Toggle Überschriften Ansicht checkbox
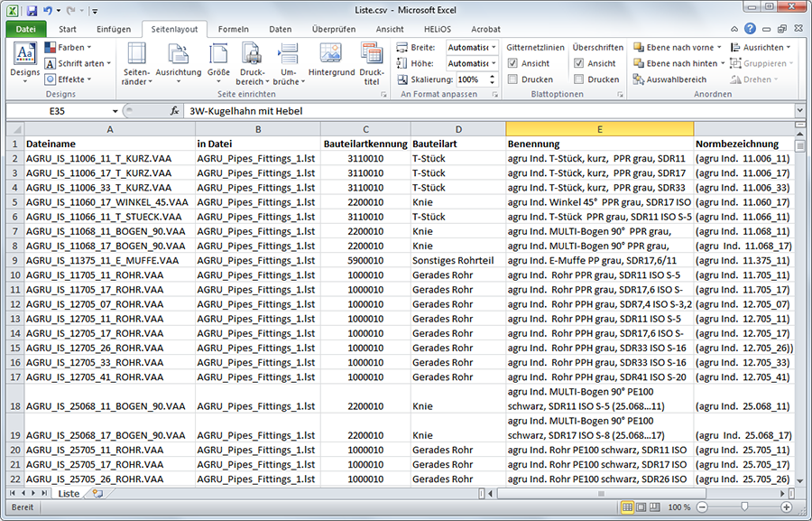 coord(578,64)
